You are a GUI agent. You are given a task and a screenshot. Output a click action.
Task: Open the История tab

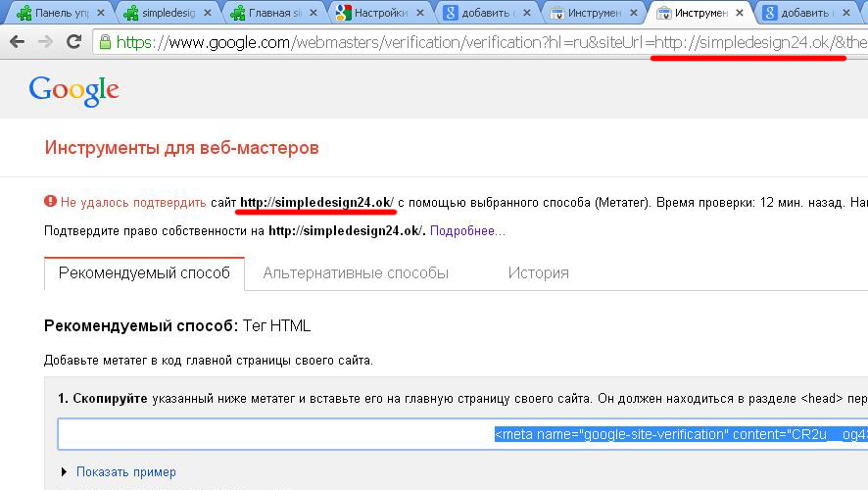(539, 273)
